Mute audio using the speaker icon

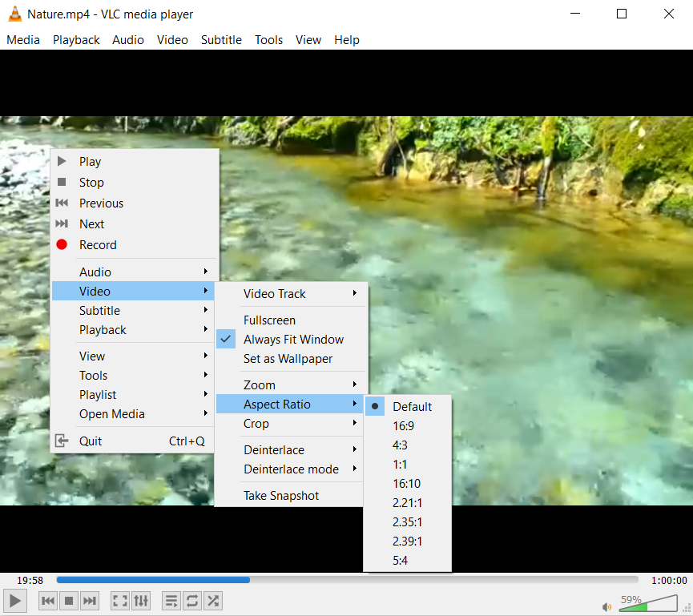tap(606, 606)
